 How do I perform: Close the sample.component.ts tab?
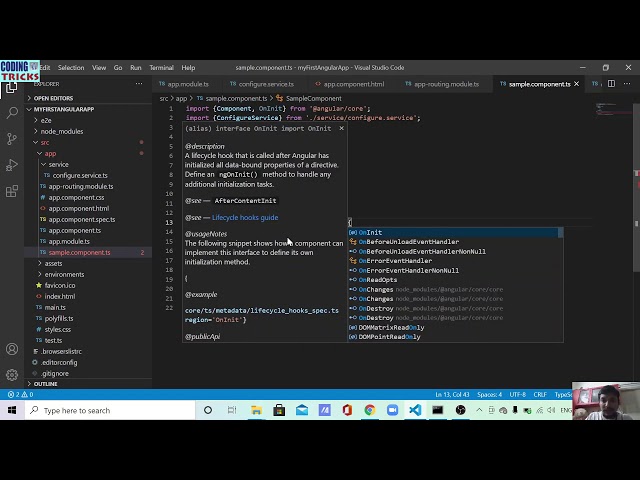576,84
